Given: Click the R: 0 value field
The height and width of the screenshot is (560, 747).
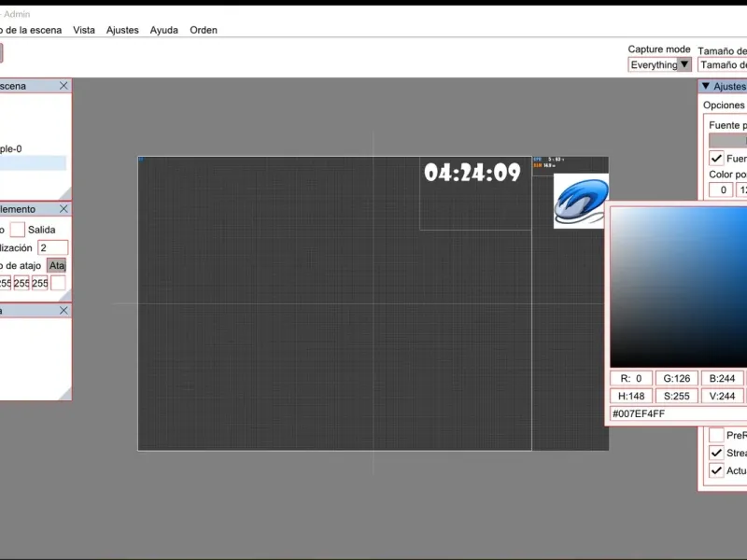Looking at the screenshot, I should 631,379.
